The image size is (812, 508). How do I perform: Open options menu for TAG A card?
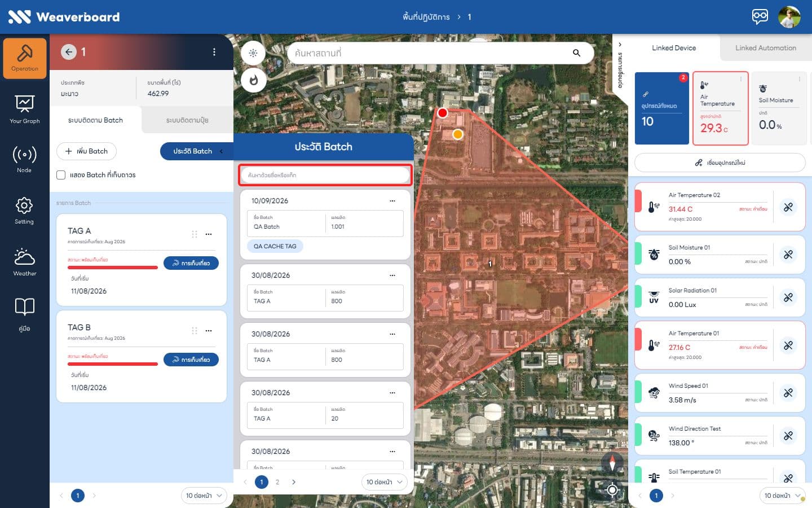[209, 234]
